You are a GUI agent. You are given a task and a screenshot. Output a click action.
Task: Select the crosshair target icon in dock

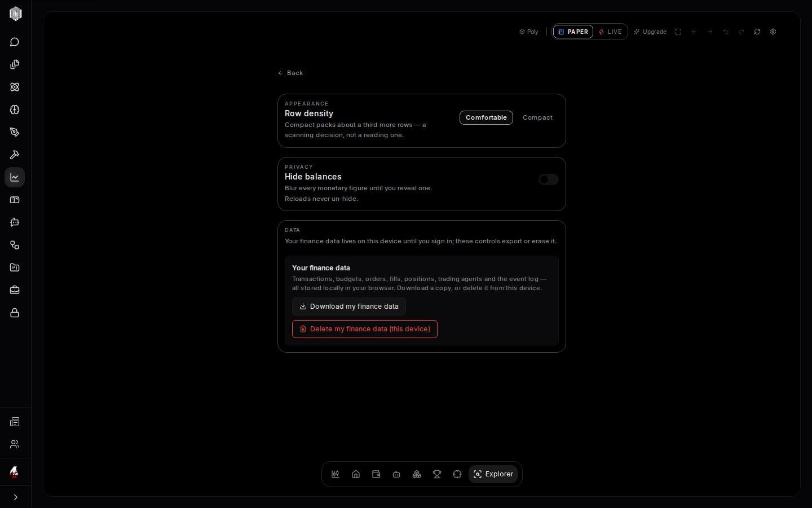click(457, 474)
